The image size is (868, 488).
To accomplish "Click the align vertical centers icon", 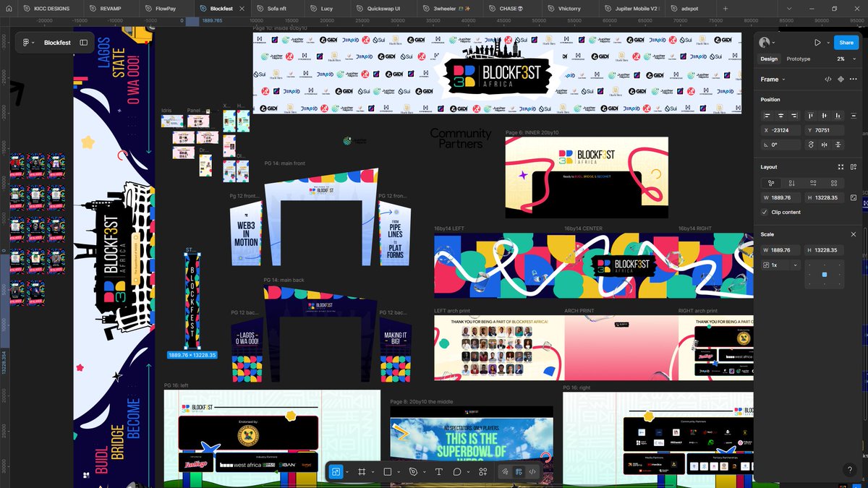I will (825, 116).
